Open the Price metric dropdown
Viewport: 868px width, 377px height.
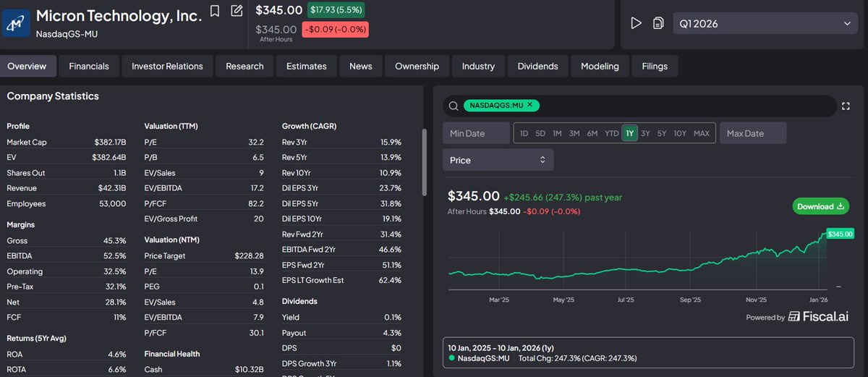tap(498, 160)
